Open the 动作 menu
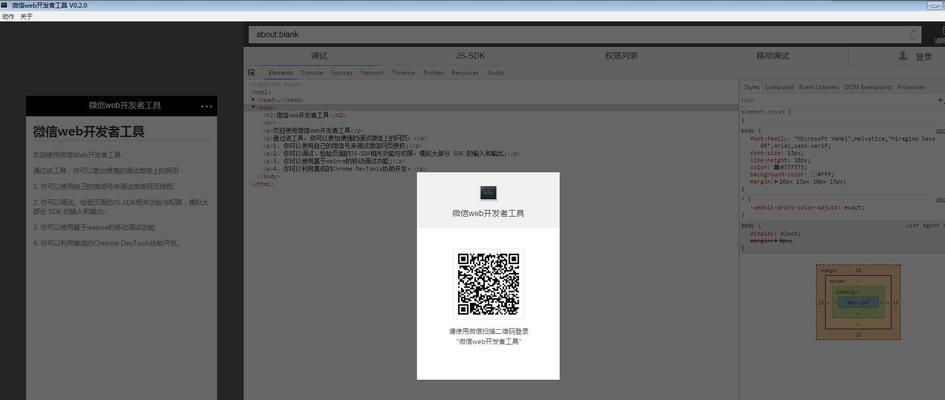945x400 pixels. (8, 16)
